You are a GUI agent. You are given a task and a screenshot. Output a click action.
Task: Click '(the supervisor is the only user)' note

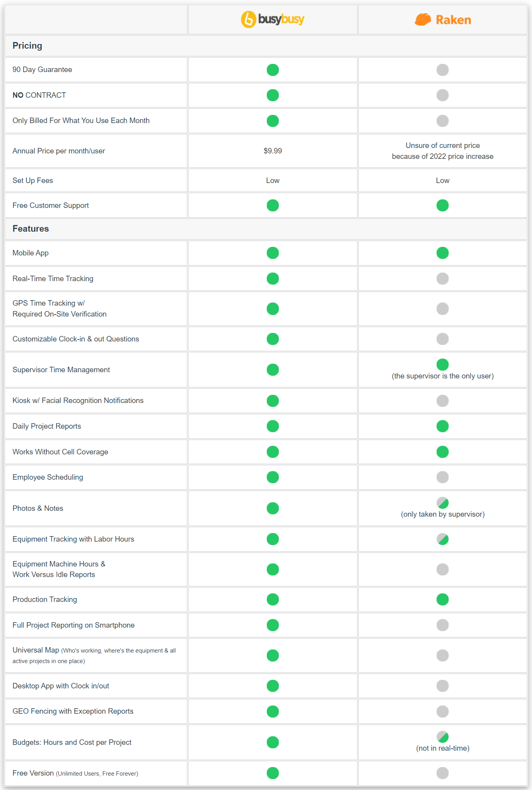tap(442, 376)
